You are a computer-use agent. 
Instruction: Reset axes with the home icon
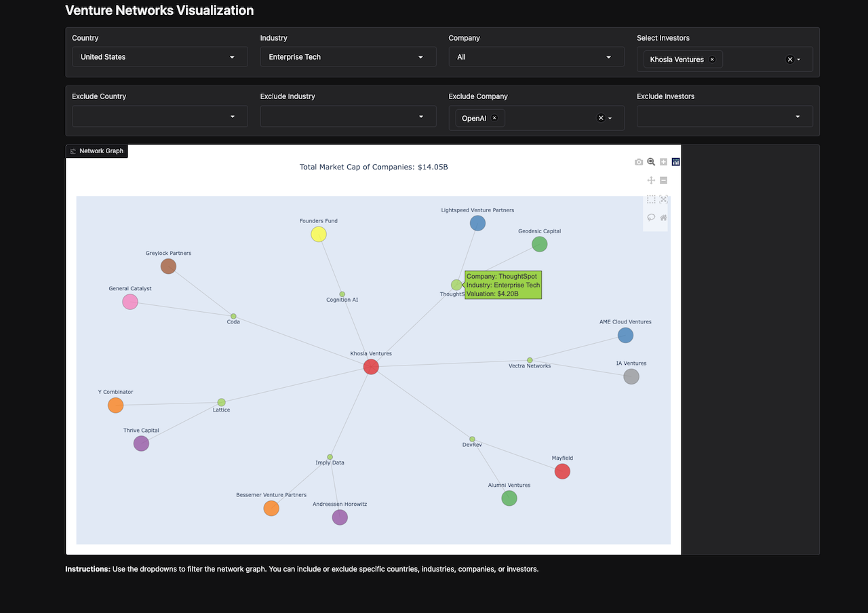pos(663,218)
